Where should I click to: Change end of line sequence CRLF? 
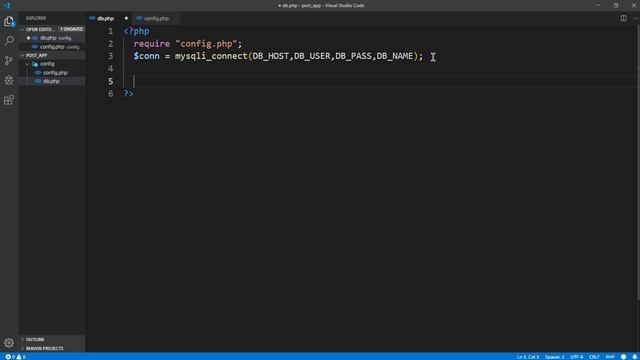pos(594,357)
